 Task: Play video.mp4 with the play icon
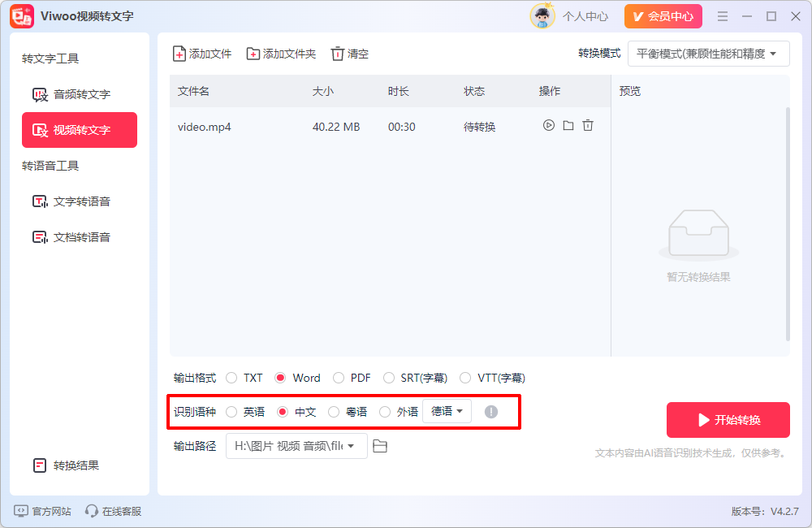(x=548, y=125)
